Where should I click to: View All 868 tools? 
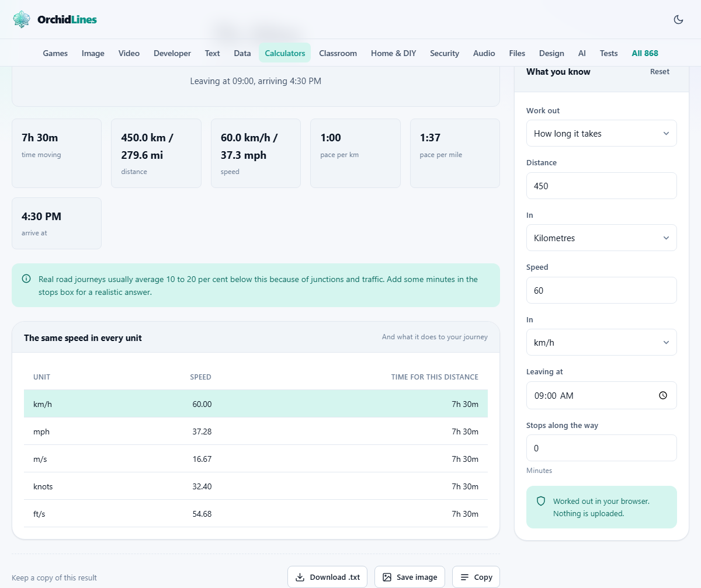pyautogui.click(x=645, y=53)
